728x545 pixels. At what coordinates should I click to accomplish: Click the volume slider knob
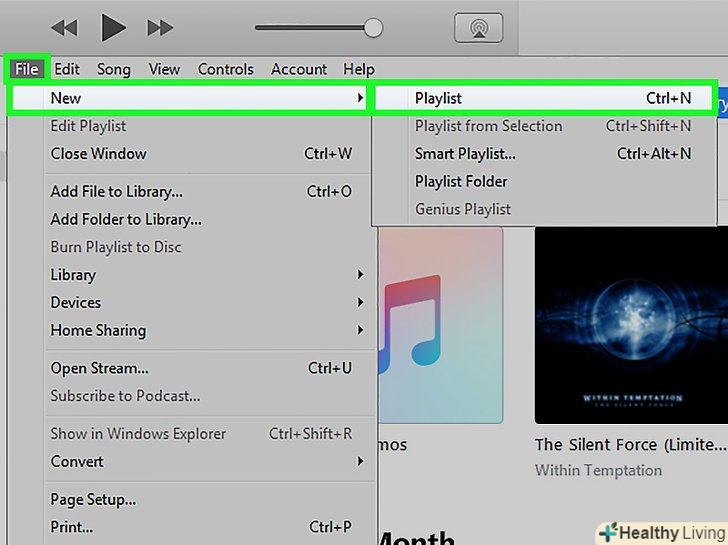(373, 28)
